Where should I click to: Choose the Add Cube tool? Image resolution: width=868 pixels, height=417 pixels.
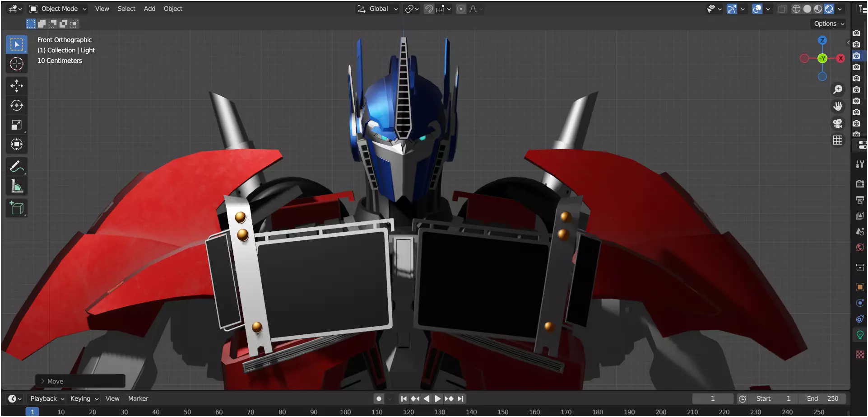(17, 208)
